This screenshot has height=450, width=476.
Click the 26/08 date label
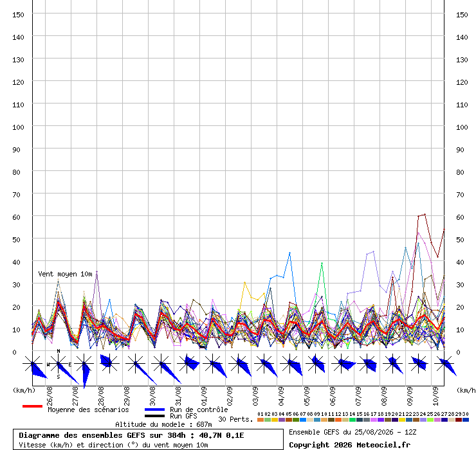(50, 396)
